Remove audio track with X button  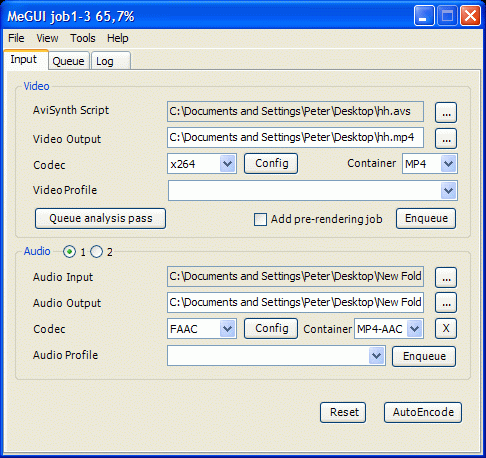pyautogui.click(x=446, y=329)
